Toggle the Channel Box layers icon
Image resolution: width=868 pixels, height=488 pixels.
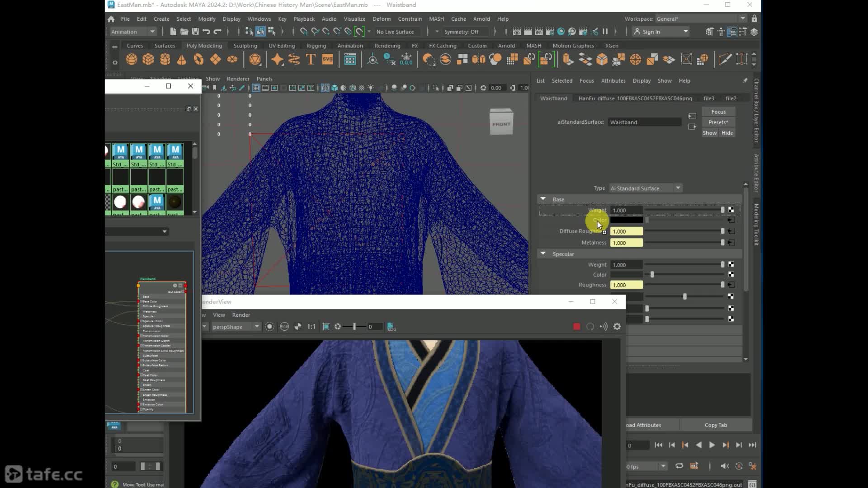[754, 32]
